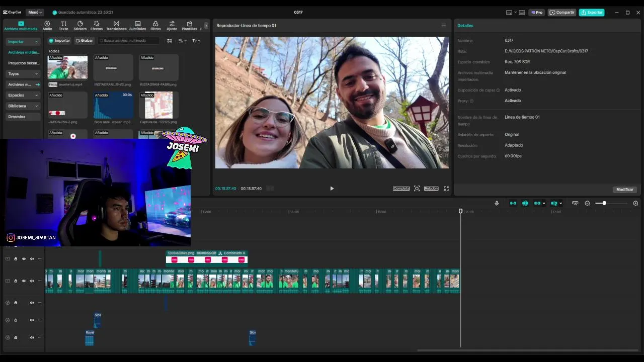The height and width of the screenshot is (362, 644).
Task: Open the Subtítulos tab
Action: pos(138,26)
